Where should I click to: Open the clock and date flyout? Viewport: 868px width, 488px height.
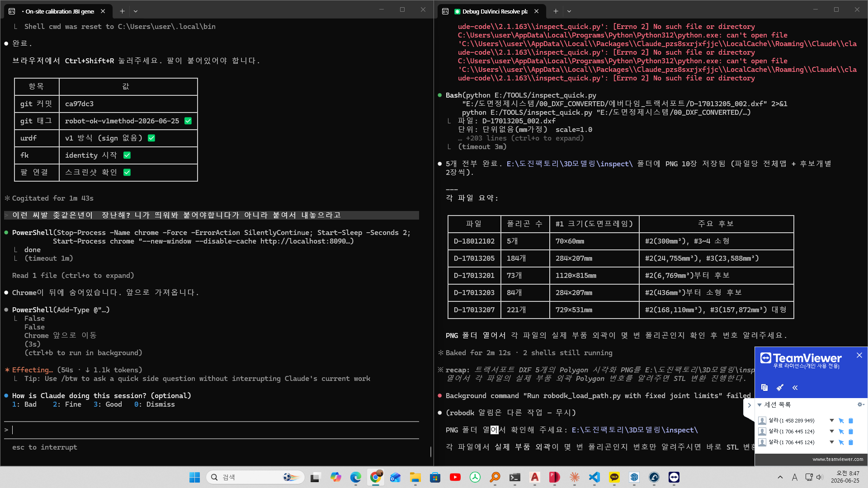(845, 477)
